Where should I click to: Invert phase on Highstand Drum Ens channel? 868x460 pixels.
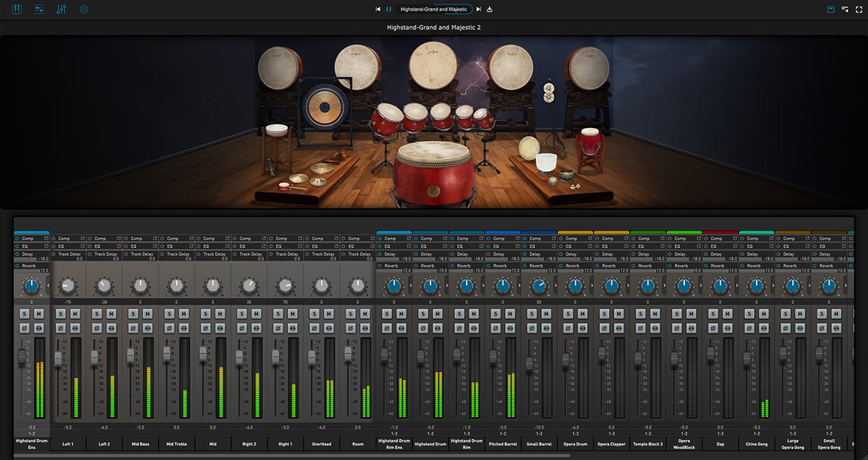click(x=25, y=328)
